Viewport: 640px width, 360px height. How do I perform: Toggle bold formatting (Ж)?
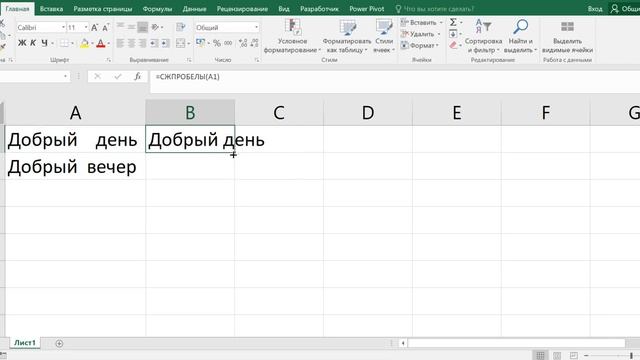coord(22,43)
